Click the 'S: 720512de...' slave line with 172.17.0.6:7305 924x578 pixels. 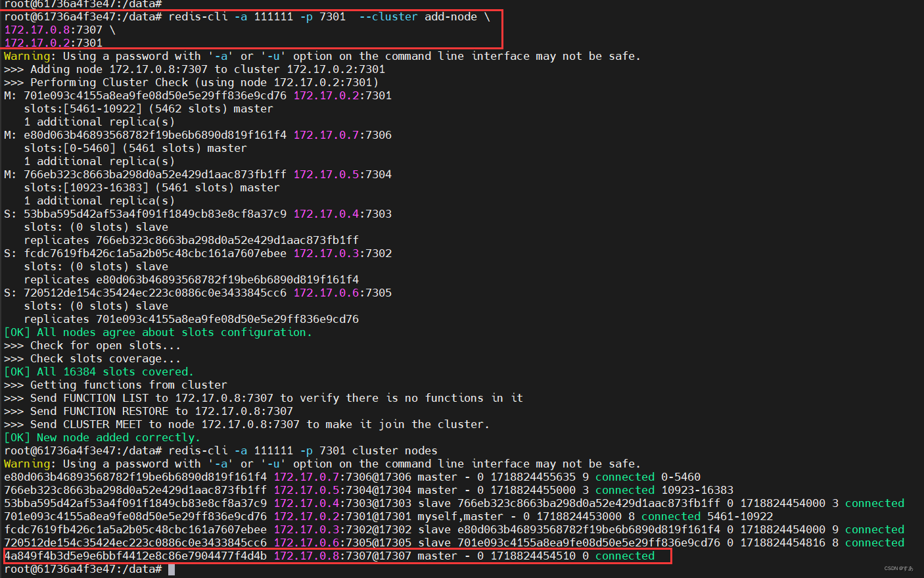pyautogui.click(x=198, y=293)
